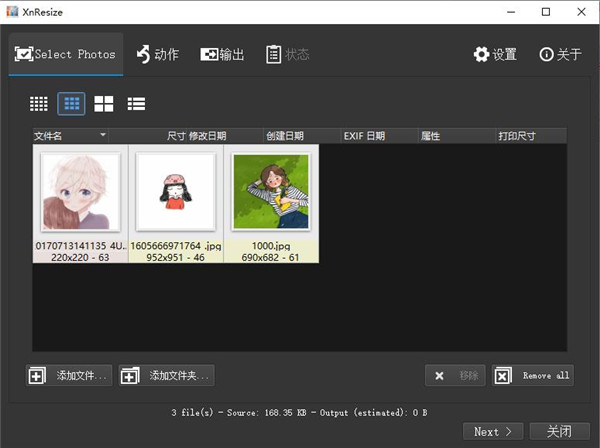This screenshot has height=448, width=600.
Task: Sort by the EXIF 日期 column header
Action: 362,135
